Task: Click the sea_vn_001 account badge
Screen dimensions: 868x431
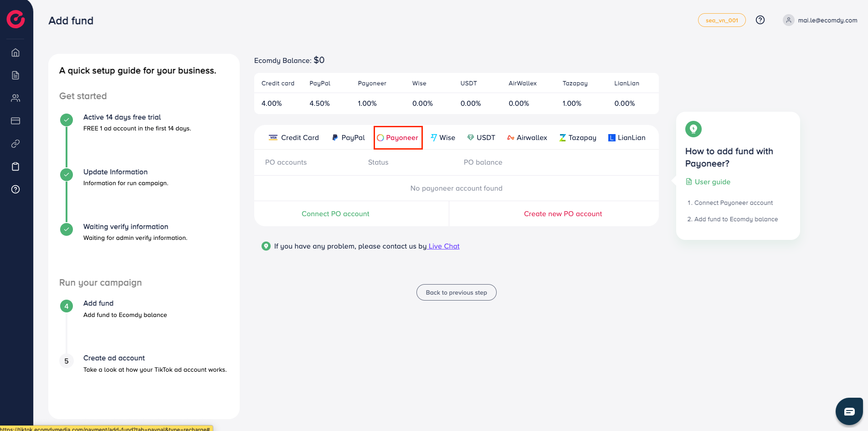Action: [x=722, y=20]
